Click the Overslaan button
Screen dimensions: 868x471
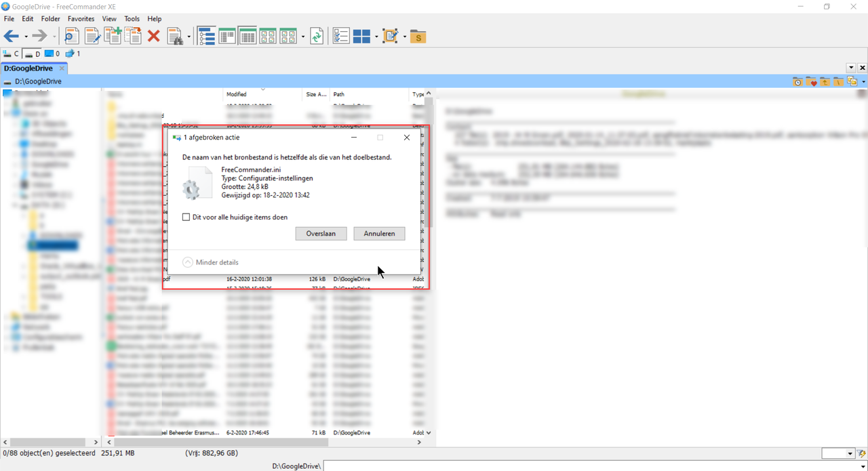322,234
